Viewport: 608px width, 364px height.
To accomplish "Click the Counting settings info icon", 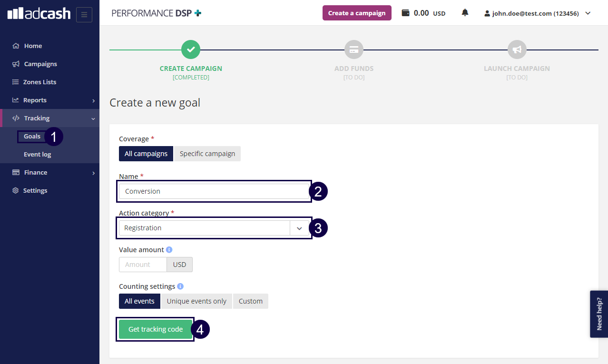I will [180, 286].
